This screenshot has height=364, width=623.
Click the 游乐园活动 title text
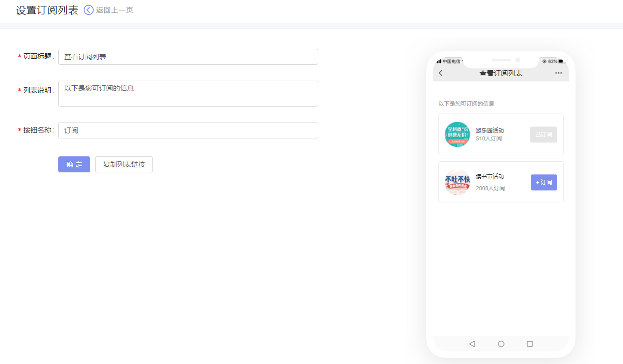click(490, 130)
